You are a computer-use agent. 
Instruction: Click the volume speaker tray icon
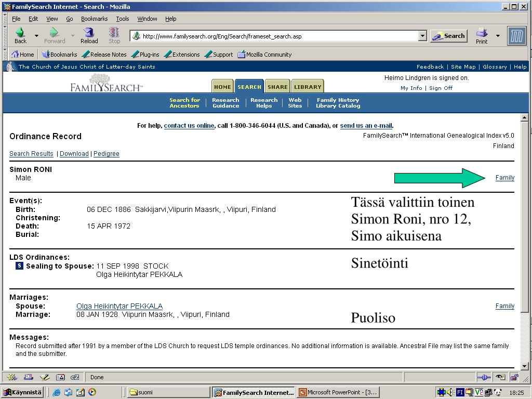[450, 392]
